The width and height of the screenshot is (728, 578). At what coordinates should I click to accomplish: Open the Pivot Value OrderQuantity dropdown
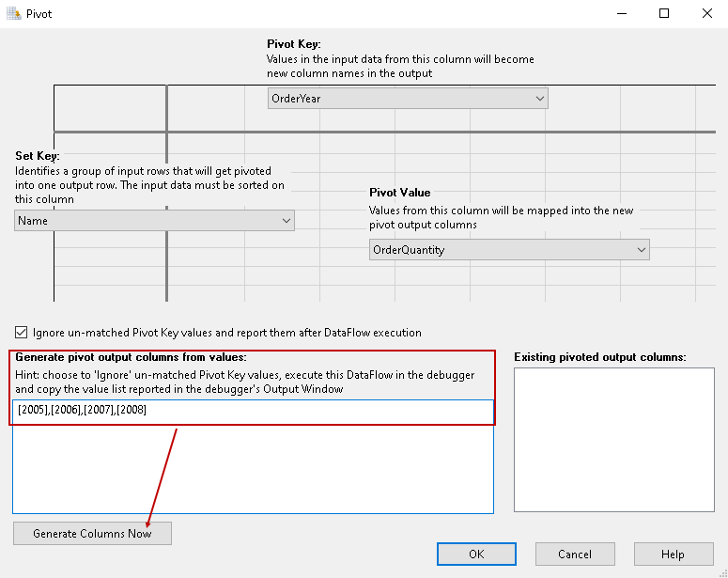509,249
